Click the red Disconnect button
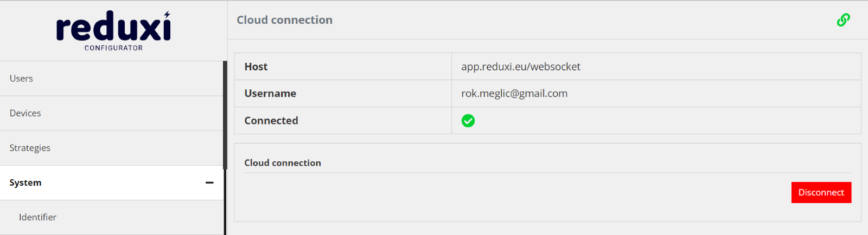The height and width of the screenshot is (235, 868). click(821, 192)
